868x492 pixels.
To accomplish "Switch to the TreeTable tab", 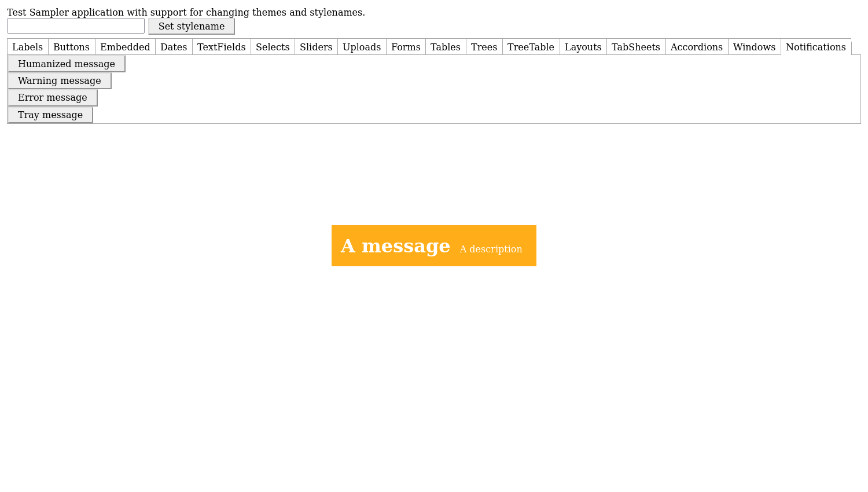I will [x=531, y=47].
